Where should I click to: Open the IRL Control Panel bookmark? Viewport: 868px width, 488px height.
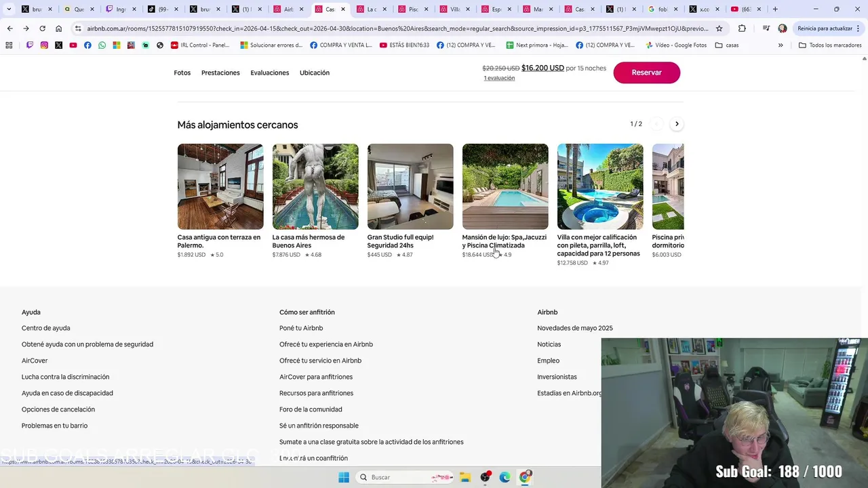[200, 45]
